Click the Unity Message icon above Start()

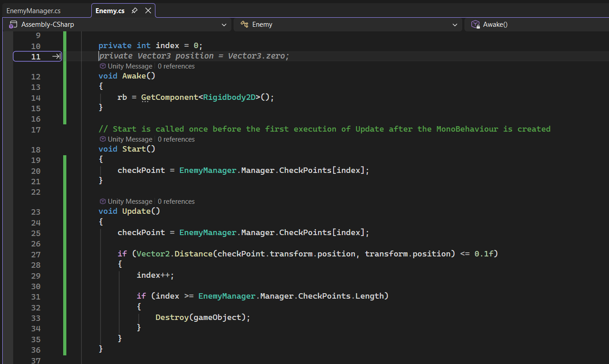(x=103, y=139)
